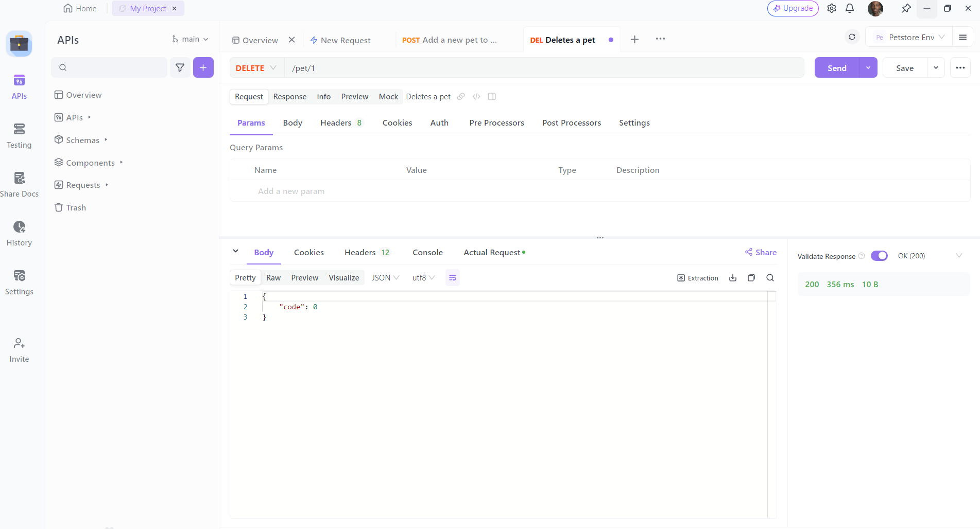Click the Extraction button
Image resolution: width=980 pixels, height=529 pixels.
click(x=697, y=278)
